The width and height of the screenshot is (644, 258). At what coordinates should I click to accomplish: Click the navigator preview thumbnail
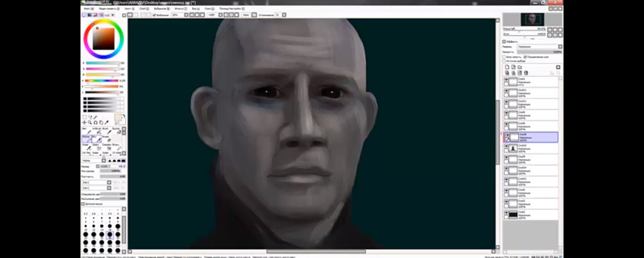click(532, 19)
